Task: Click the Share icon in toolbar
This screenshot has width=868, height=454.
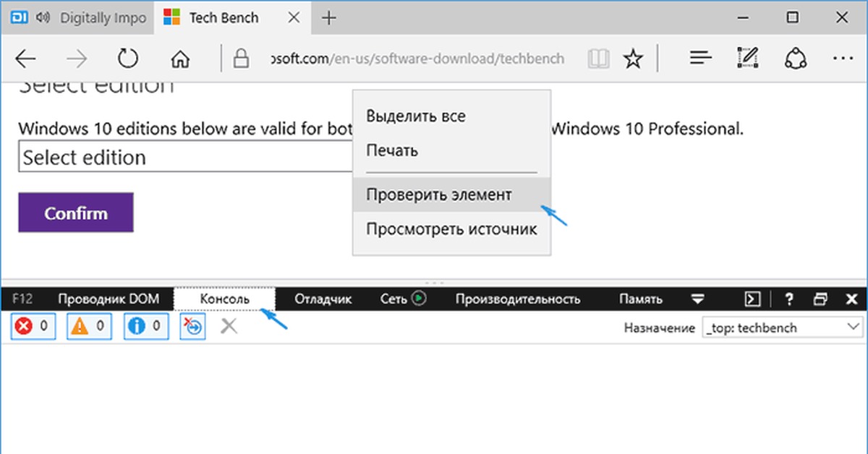Action: point(796,59)
